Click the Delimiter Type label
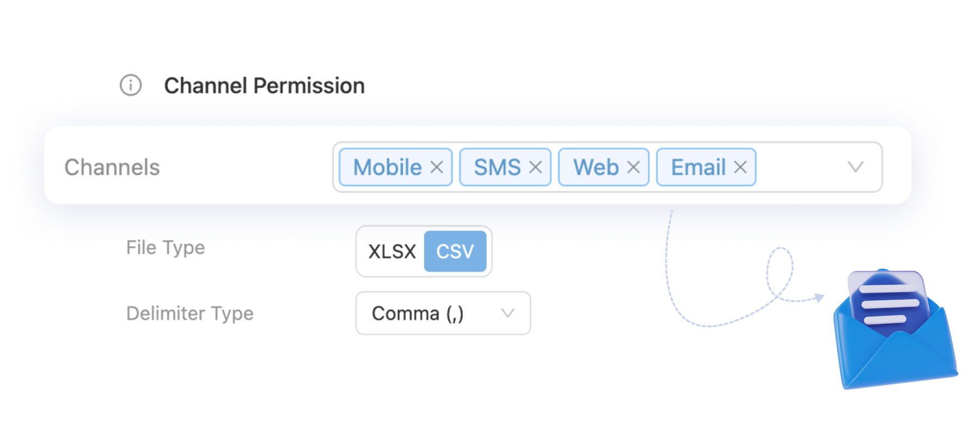The width and height of the screenshot is (980, 425). click(x=190, y=313)
